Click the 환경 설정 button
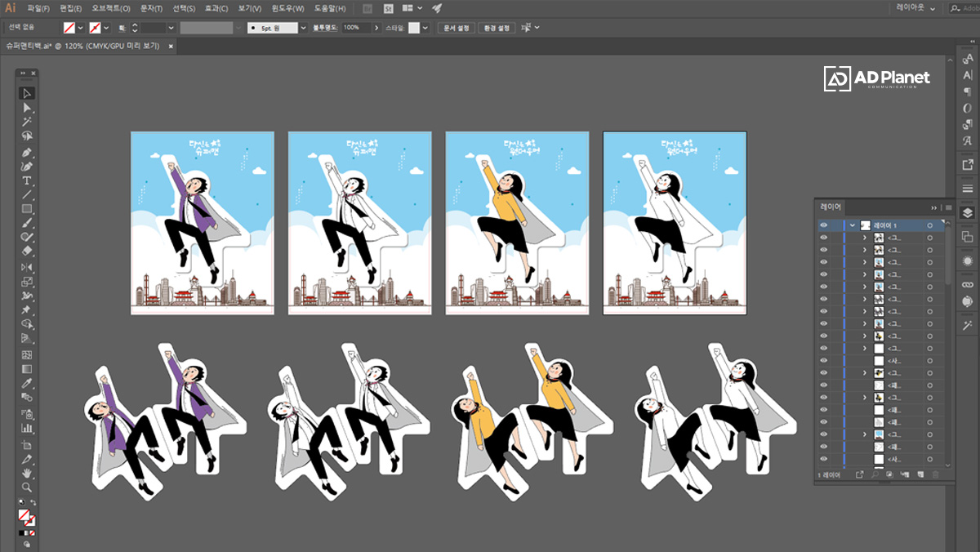The image size is (980, 552). pos(497,27)
